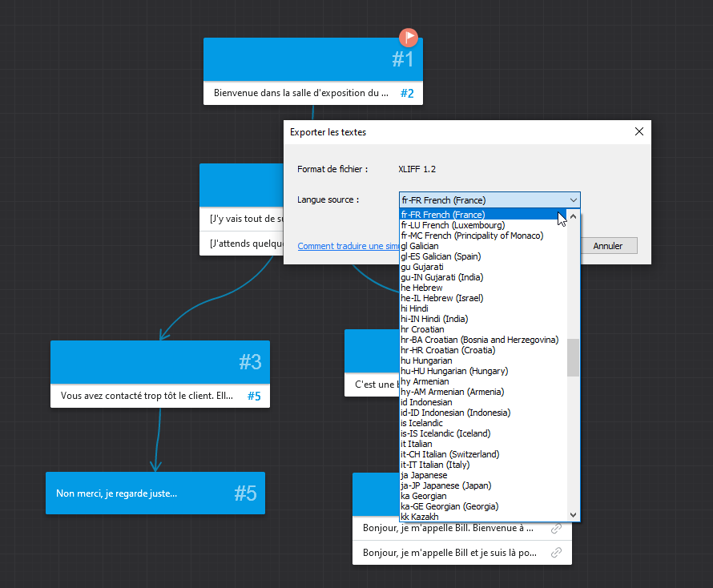Viewport: 713px width, 588px height.
Task: Select the #1 node blue header
Action: click(x=312, y=59)
